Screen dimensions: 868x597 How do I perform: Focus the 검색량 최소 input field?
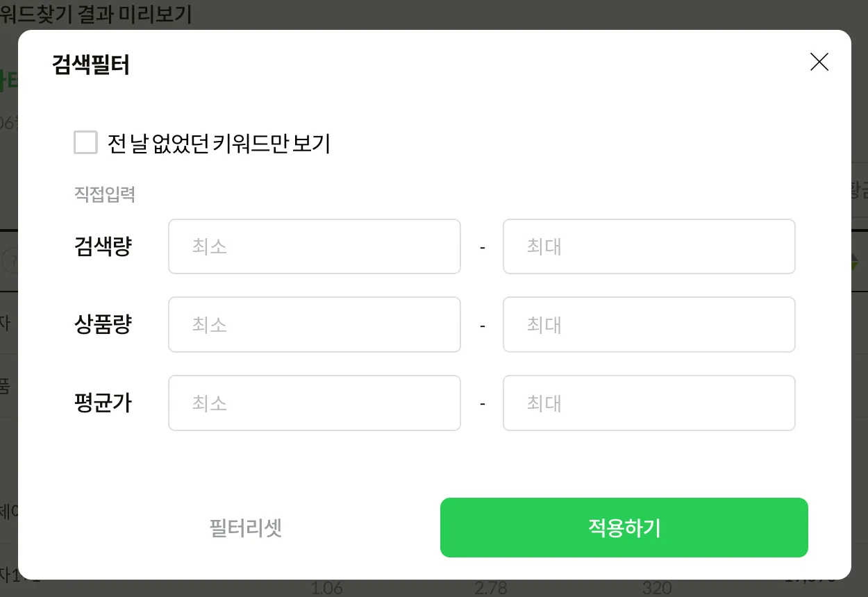tap(314, 246)
